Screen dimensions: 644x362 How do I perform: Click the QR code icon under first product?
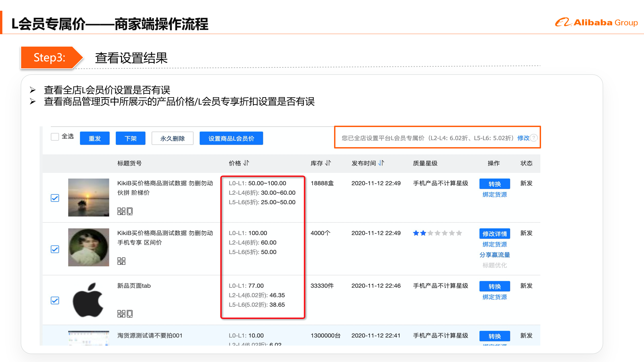(121, 211)
